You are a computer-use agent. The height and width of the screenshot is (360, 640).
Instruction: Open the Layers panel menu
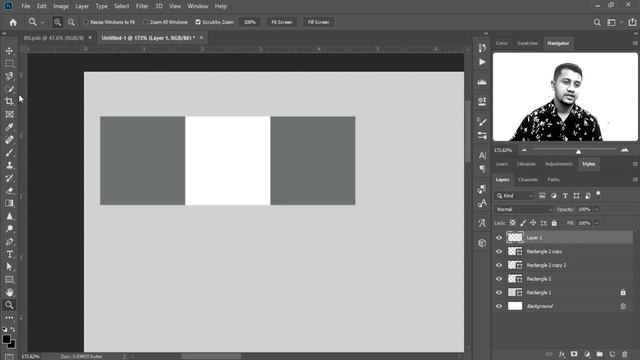[x=635, y=180]
